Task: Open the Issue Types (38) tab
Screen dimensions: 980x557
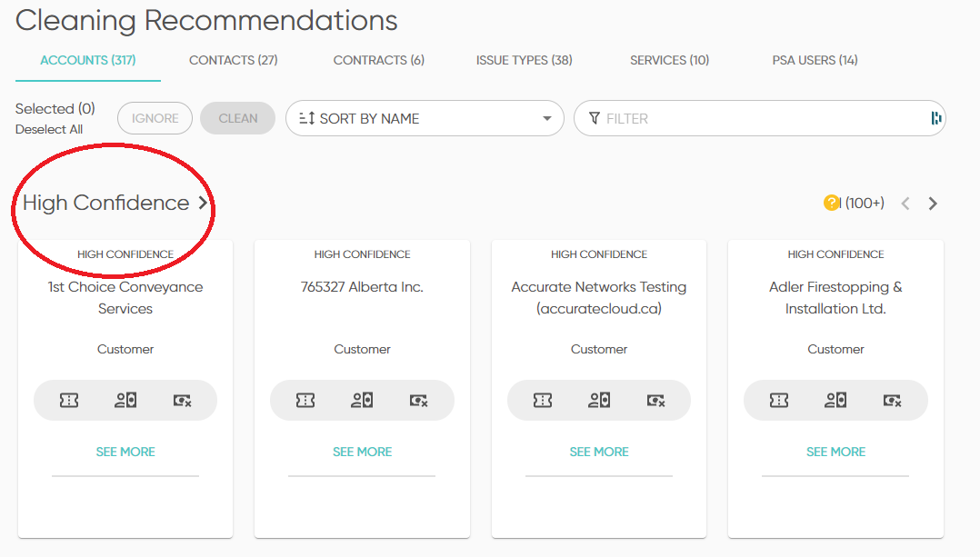Action: pyautogui.click(x=524, y=60)
